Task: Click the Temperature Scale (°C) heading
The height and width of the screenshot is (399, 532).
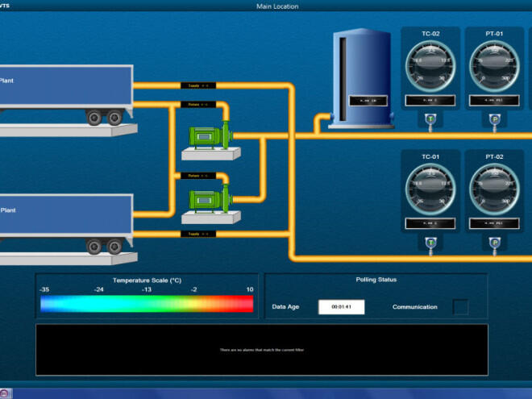Action: click(x=147, y=281)
